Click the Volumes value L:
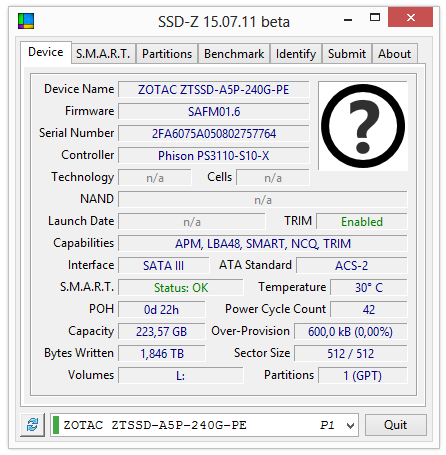Screen dimensions: 446x455 (x=181, y=376)
